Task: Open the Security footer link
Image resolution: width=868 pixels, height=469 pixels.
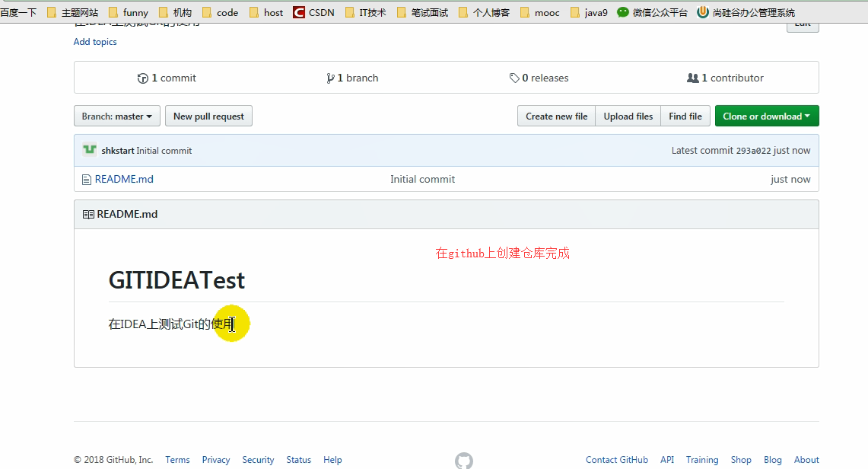Action: 258,460
